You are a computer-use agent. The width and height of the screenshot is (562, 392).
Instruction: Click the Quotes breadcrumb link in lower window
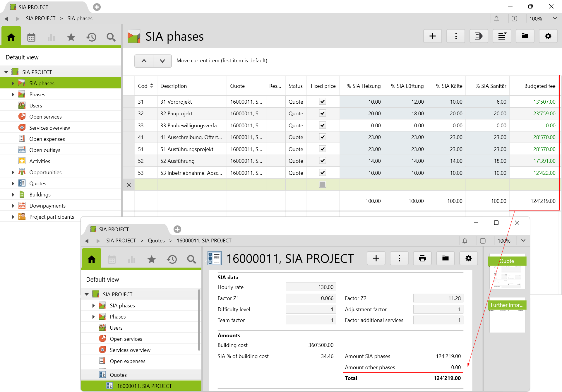pos(156,241)
